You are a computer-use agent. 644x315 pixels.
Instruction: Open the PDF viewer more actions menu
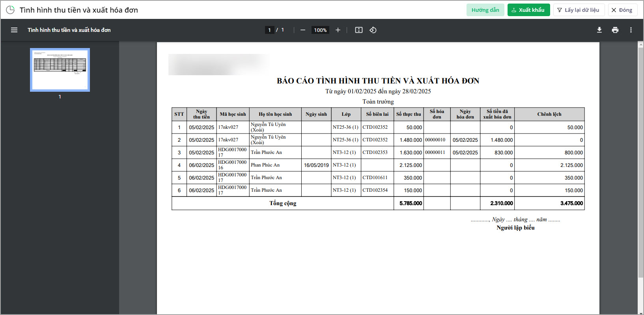click(631, 30)
